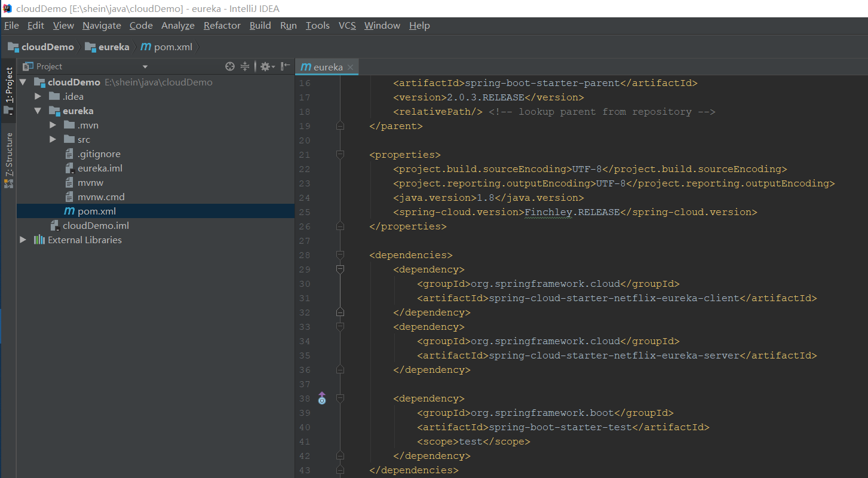Image resolution: width=868 pixels, height=478 pixels.
Task: Select .gitignore in the project tree
Action: (x=99, y=154)
